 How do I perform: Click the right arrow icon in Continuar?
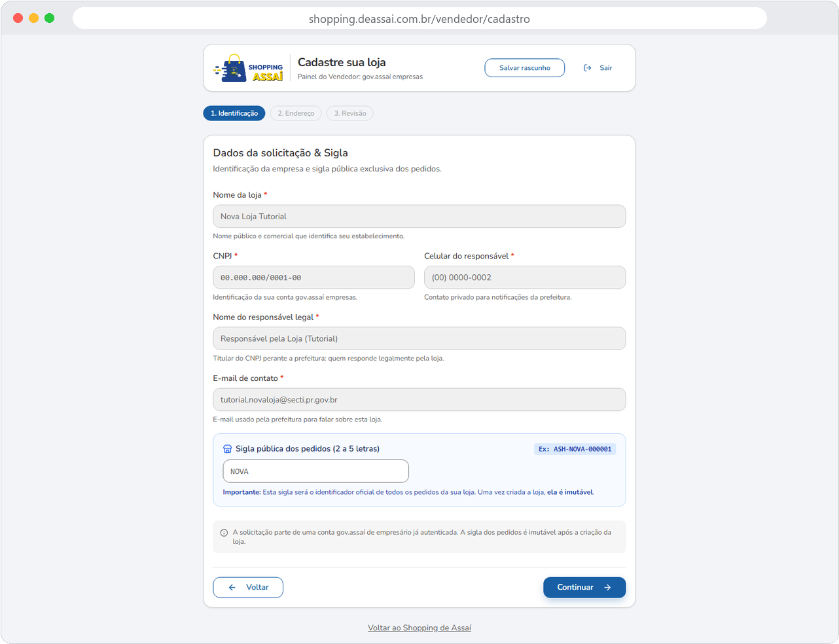click(x=607, y=588)
